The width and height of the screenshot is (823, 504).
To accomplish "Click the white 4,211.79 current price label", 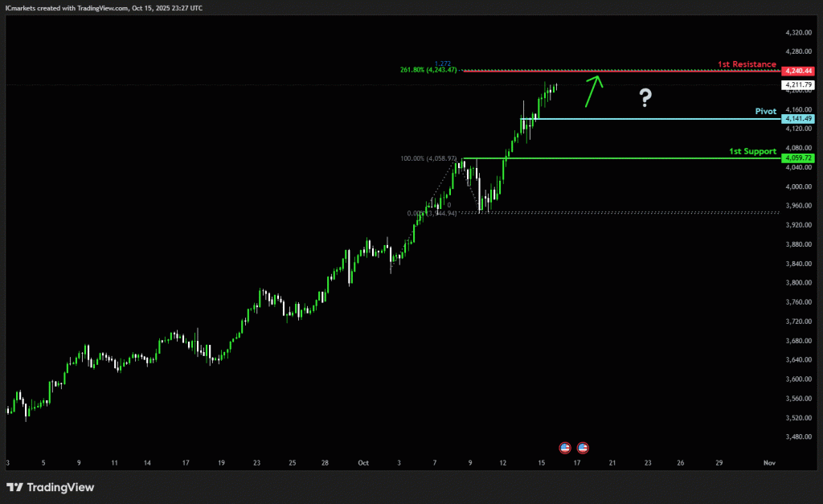I will [x=797, y=84].
